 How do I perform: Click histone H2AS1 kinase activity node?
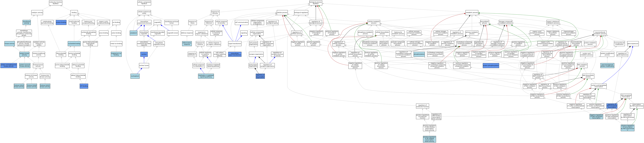[45, 86]
